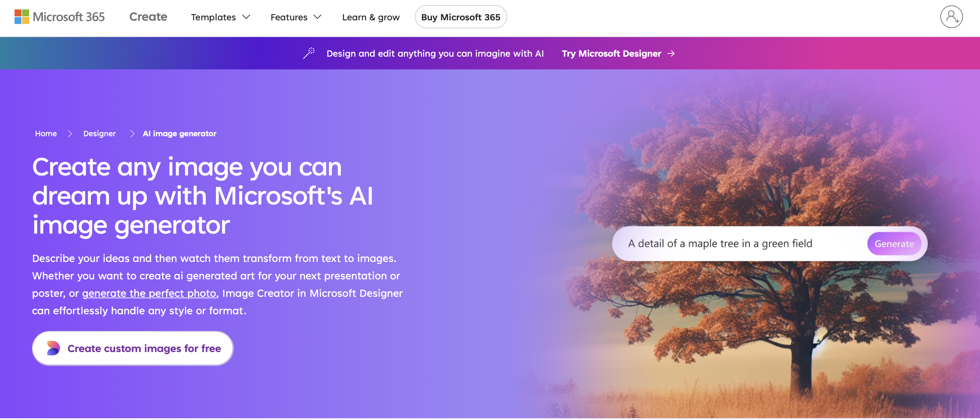Click the Microsoft 365 wordmark text
The image size is (980, 420).
click(x=68, y=17)
